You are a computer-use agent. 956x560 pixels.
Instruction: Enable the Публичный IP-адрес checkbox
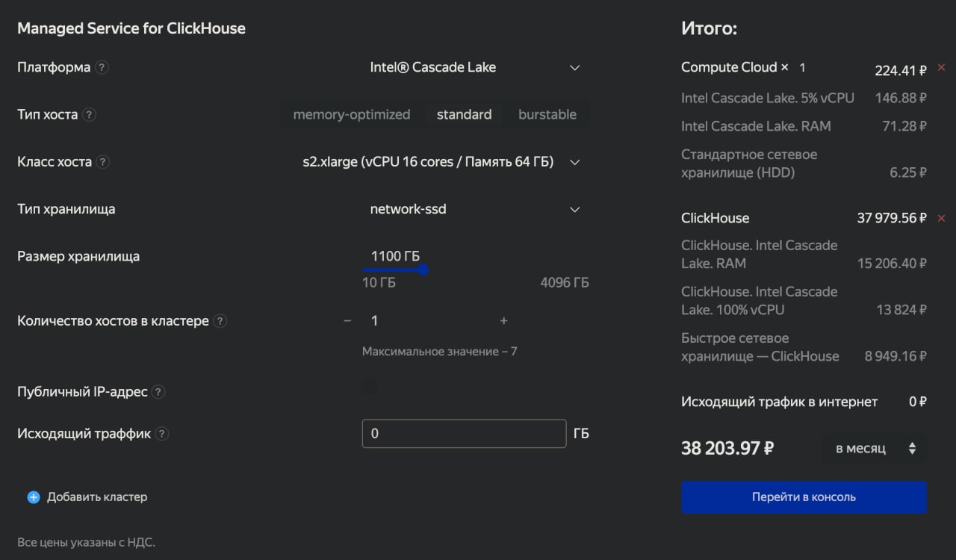(370, 387)
